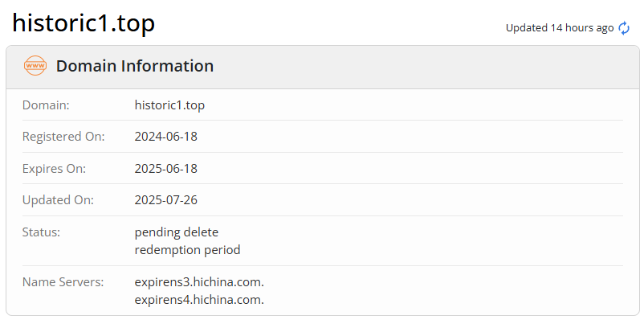This screenshot has width=644, height=324.
Task: Click the 'Updated 14 hours ago' text
Action: [x=559, y=28]
